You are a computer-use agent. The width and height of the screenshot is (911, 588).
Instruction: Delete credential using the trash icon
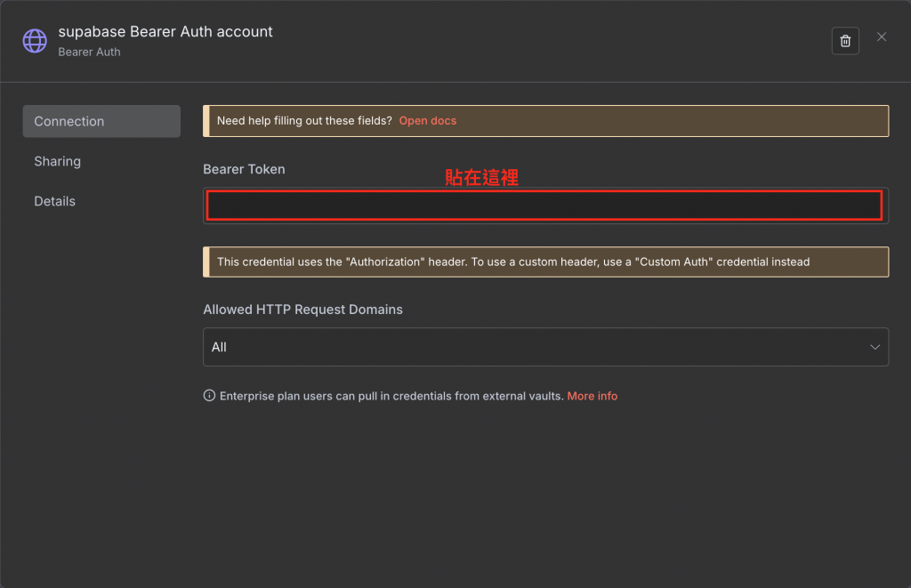845,41
